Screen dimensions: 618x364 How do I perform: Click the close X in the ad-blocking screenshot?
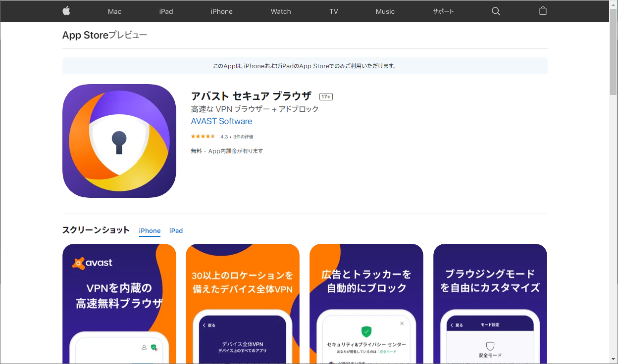click(402, 323)
